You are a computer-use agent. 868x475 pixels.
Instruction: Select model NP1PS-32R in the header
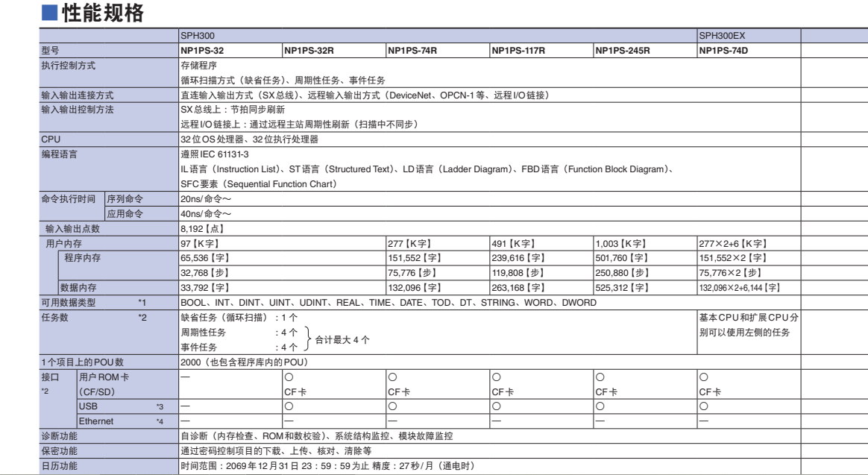309,51
